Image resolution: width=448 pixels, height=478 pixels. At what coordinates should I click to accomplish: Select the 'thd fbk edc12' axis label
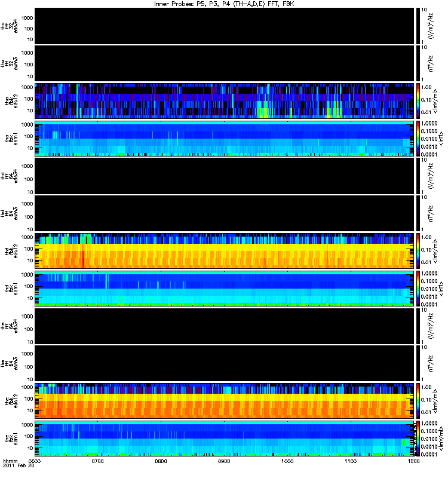(11, 251)
